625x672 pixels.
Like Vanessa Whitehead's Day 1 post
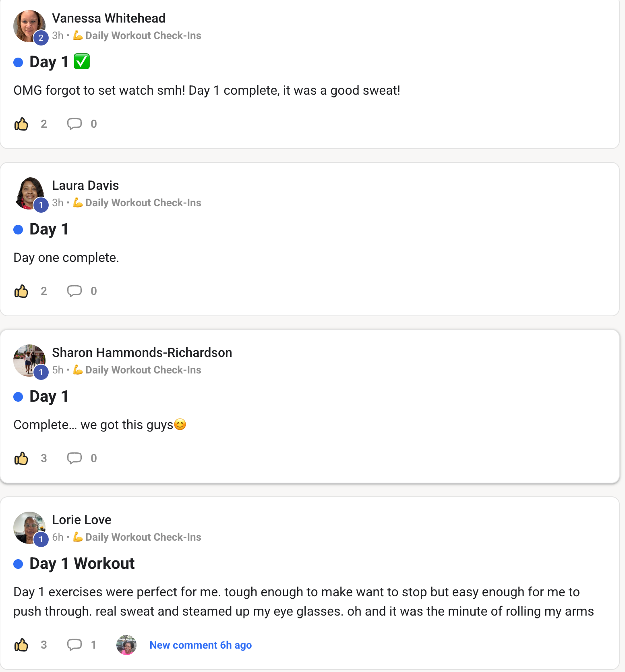(21, 124)
